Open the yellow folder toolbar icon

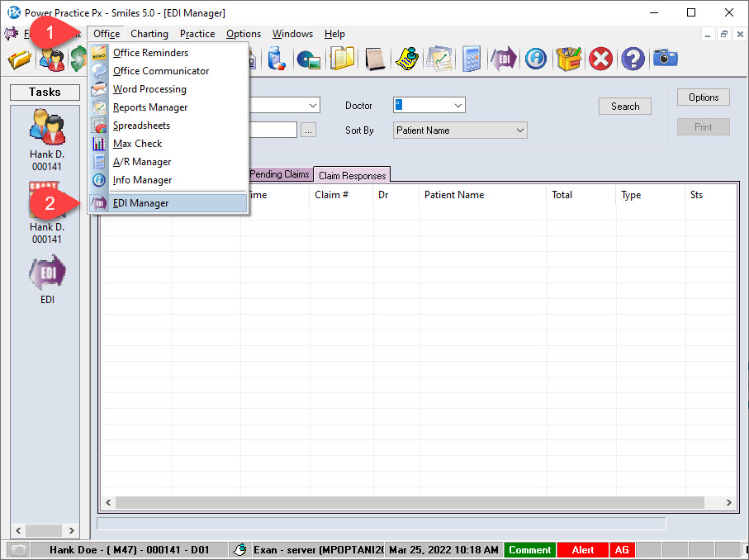pyautogui.click(x=19, y=59)
